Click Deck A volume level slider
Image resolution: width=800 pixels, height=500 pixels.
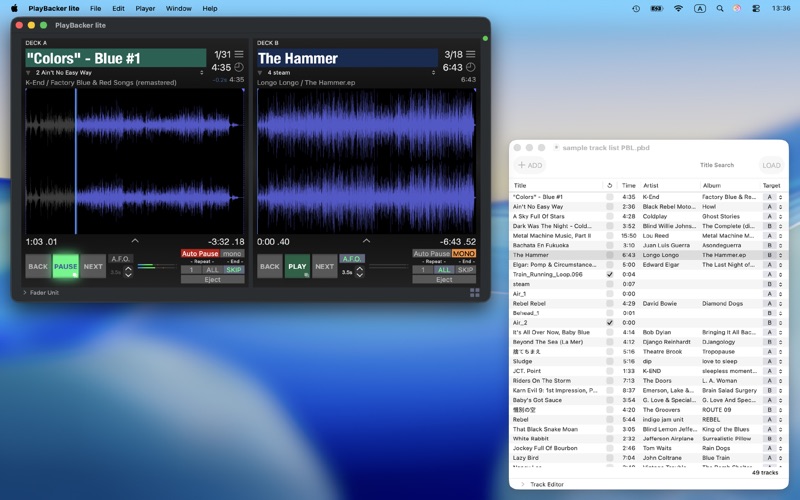pyautogui.click(x=157, y=266)
